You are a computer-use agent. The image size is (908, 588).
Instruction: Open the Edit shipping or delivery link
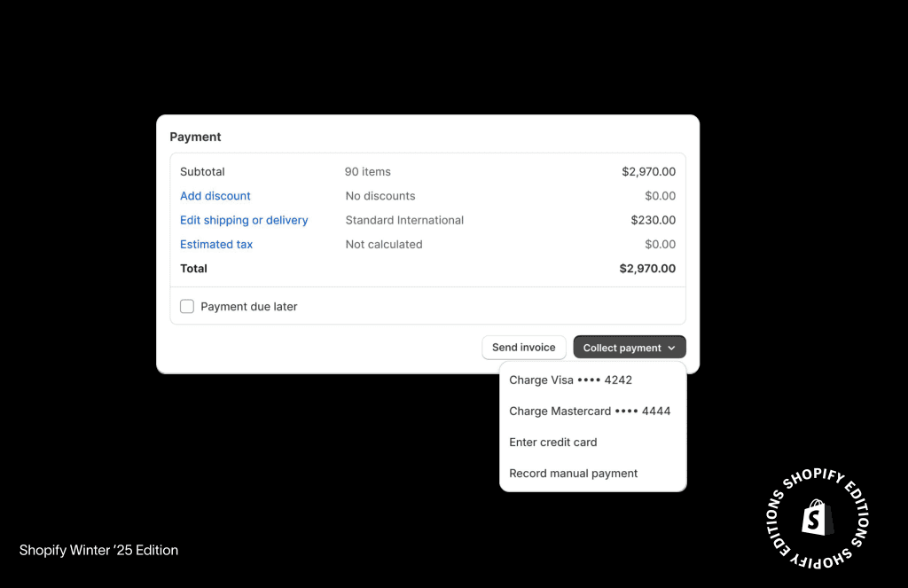pyautogui.click(x=244, y=220)
